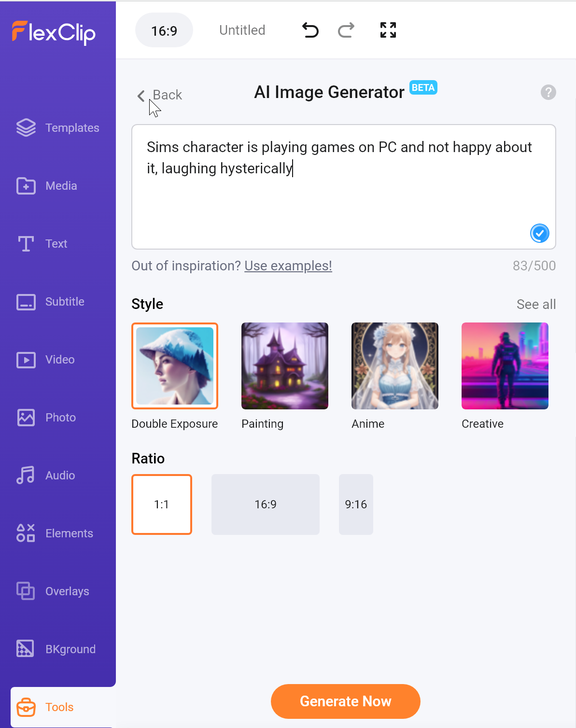Click the BETA badge
The height and width of the screenshot is (728, 576).
point(423,87)
